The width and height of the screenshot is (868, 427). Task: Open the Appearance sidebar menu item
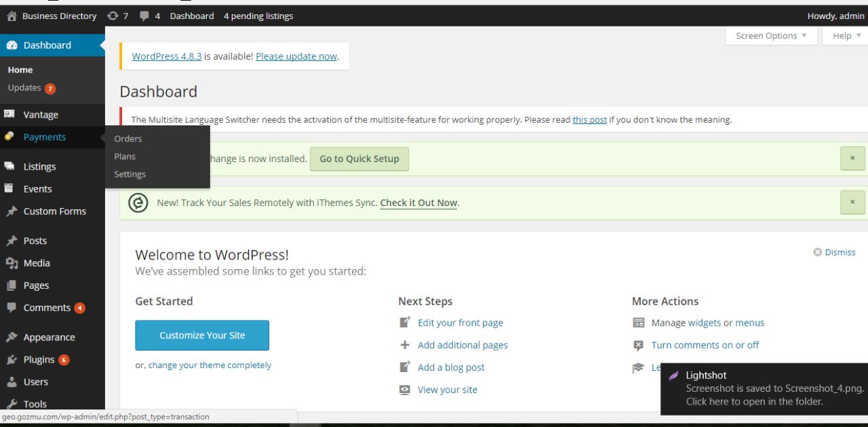point(52,338)
